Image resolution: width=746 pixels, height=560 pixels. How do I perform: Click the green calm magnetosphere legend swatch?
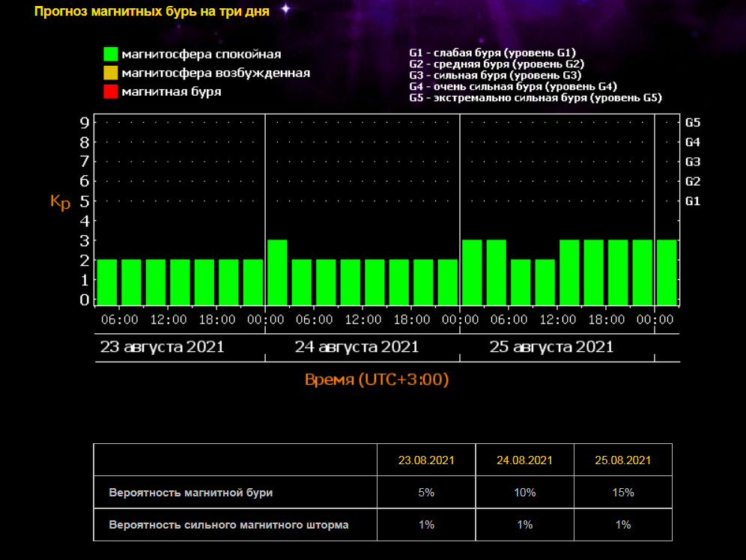tap(111, 54)
